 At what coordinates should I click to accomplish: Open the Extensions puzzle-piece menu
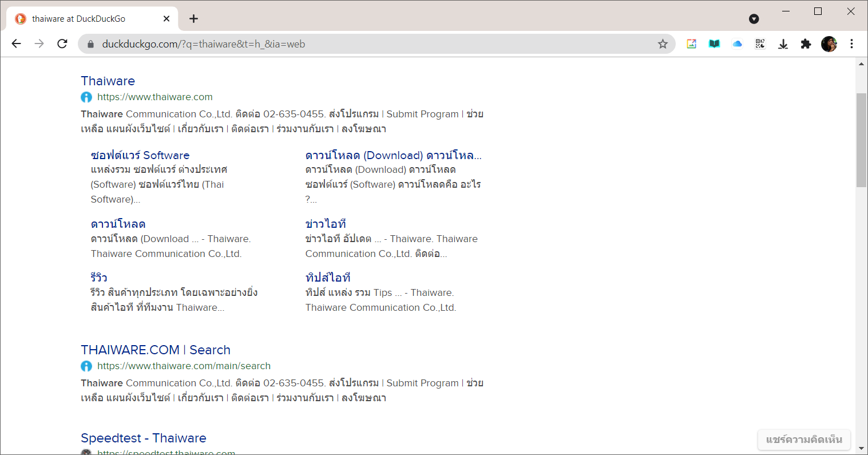coord(806,44)
